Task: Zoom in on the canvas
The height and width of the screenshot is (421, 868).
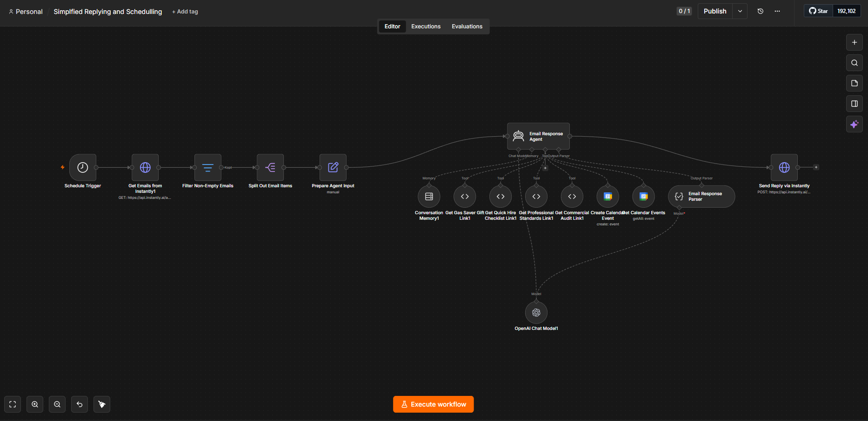Action: click(x=35, y=404)
